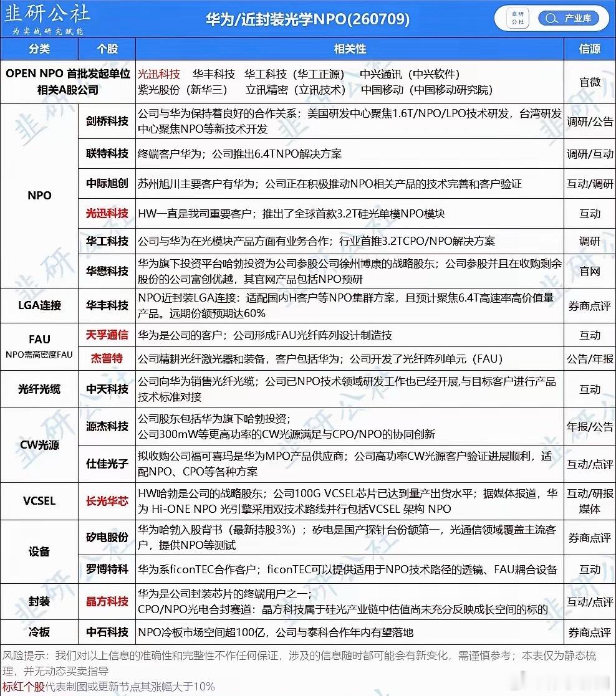Screen dimensions: 616x696
Task: Click the HW一直是我司重要客户 description
Action: (291, 214)
